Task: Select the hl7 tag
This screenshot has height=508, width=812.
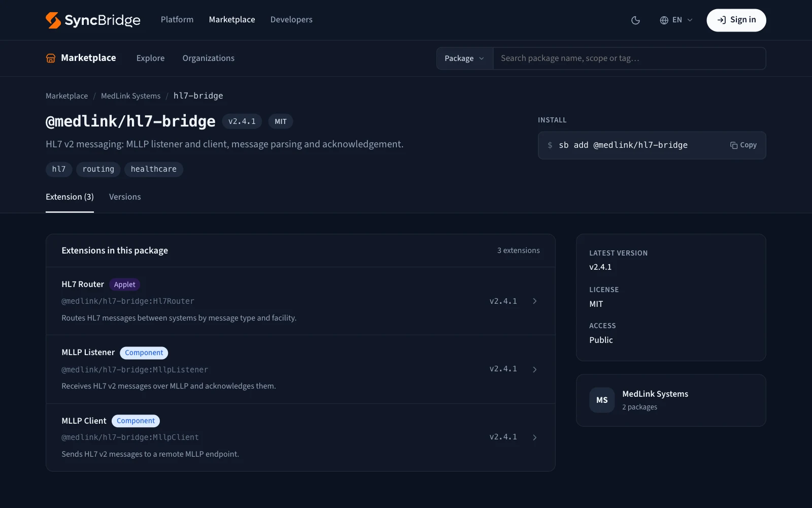Action: [x=59, y=169]
